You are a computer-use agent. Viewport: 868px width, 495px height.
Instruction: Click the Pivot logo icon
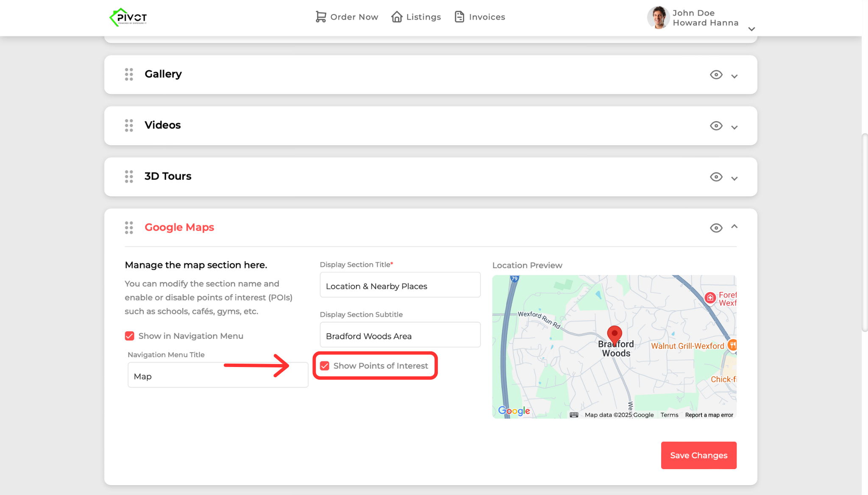128,17
